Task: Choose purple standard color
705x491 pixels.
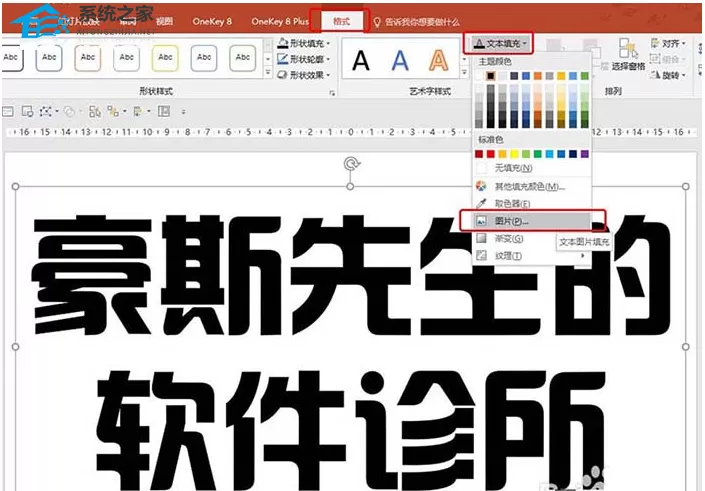Action: click(x=585, y=154)
